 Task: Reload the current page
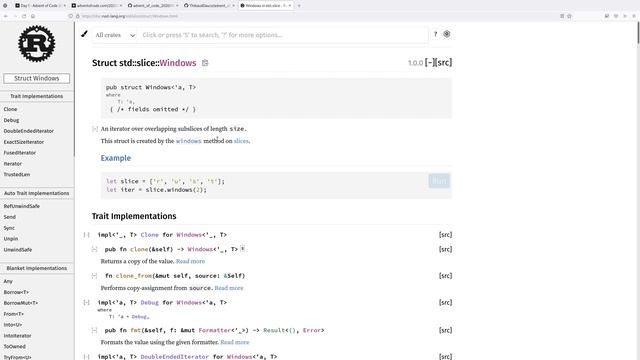[24, 16]
